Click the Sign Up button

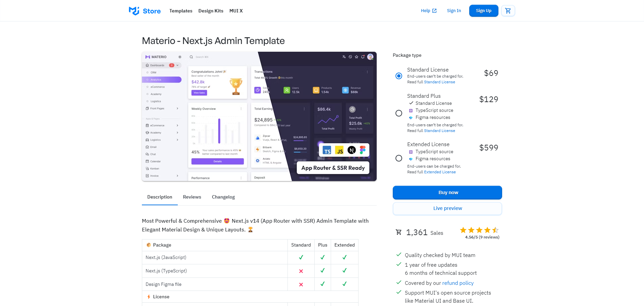pyautogui.click(x=484, y=11)
